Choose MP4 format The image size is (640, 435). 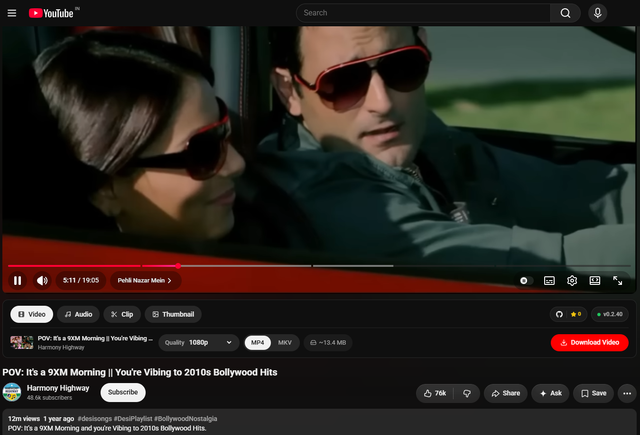258,343
